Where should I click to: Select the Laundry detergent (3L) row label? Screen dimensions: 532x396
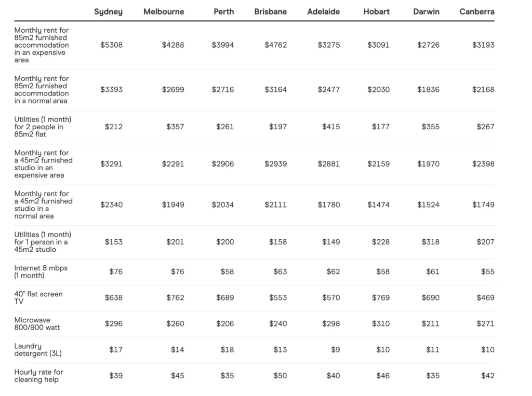[x=38, y=350]
